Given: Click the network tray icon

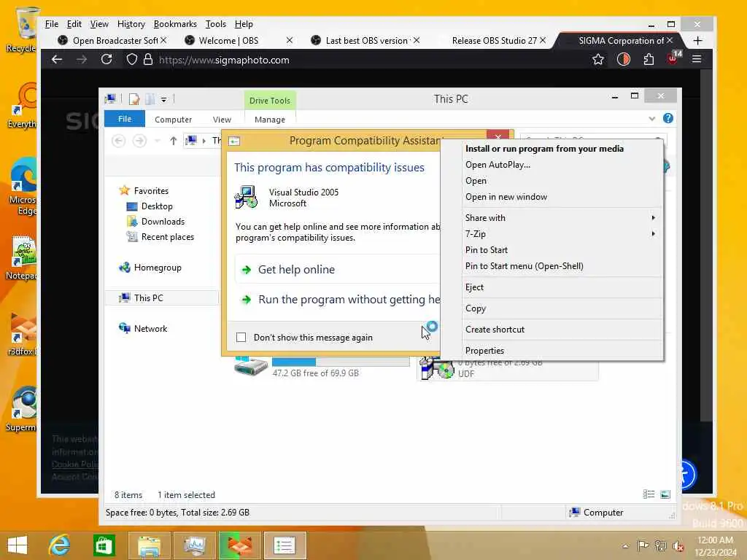Looking at the screenshot, I should coord(660,545).
